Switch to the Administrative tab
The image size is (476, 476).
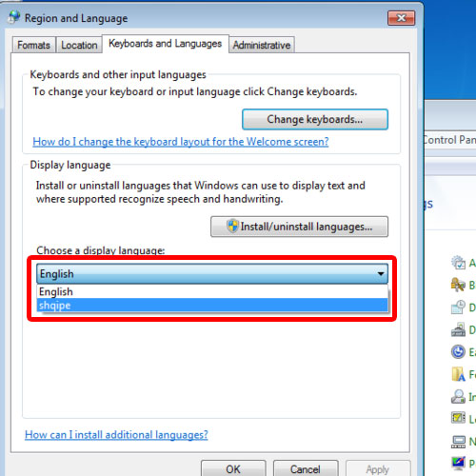click(x=262, y=45)
